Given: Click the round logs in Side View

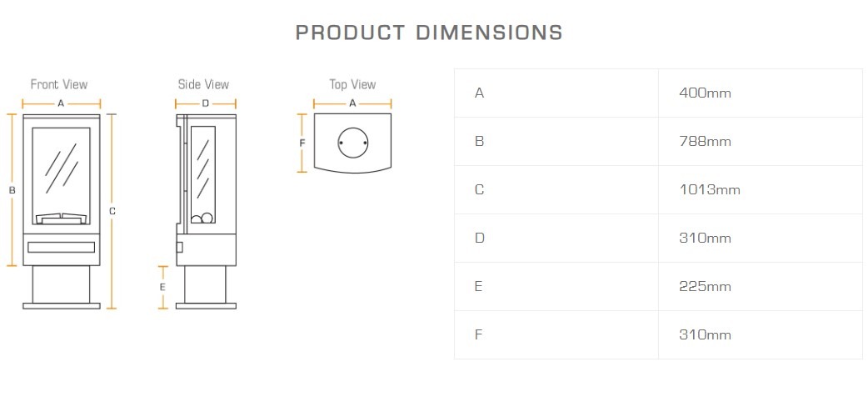Looking at the screenshot, I should [x=202, y=219].
